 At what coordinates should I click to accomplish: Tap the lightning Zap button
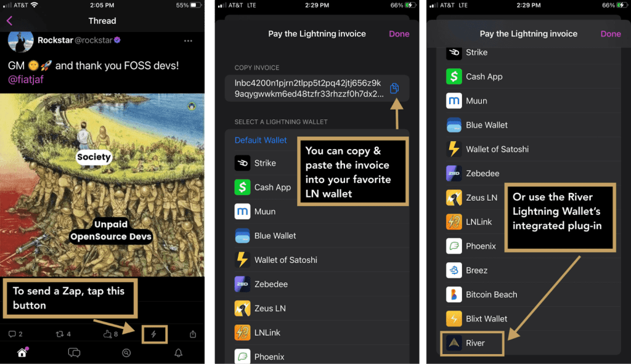(x=154, y=334)
